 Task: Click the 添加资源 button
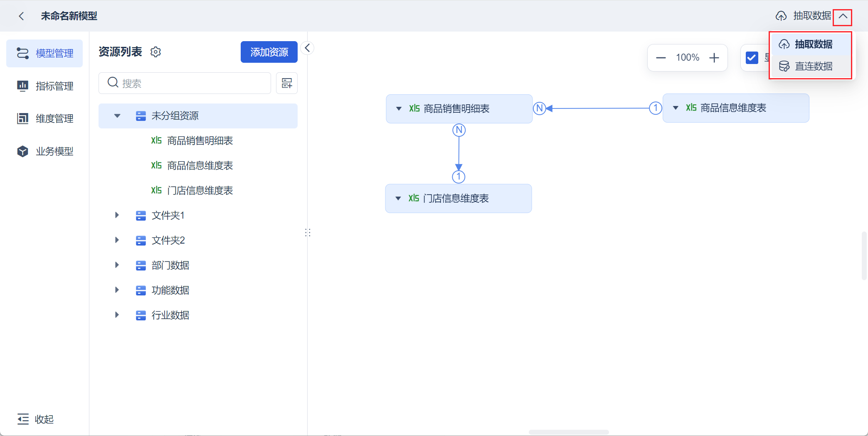click(x=269, y=52)
